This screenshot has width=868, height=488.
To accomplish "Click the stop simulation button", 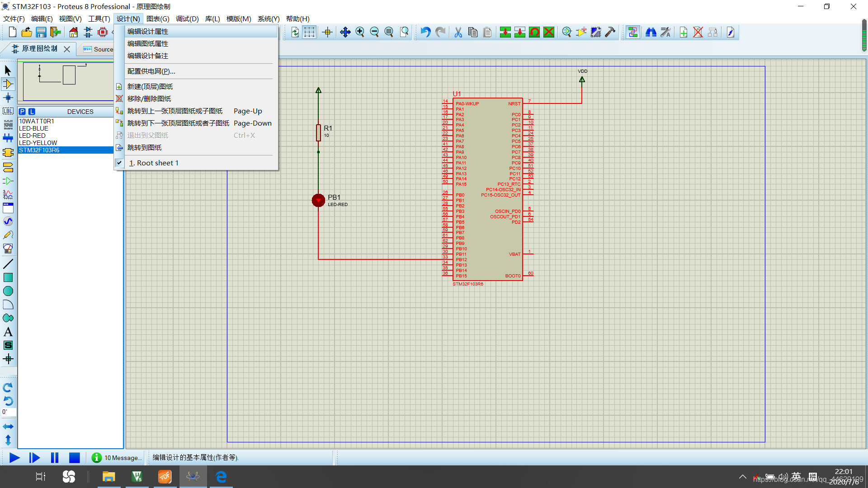I will click(74, 457).
